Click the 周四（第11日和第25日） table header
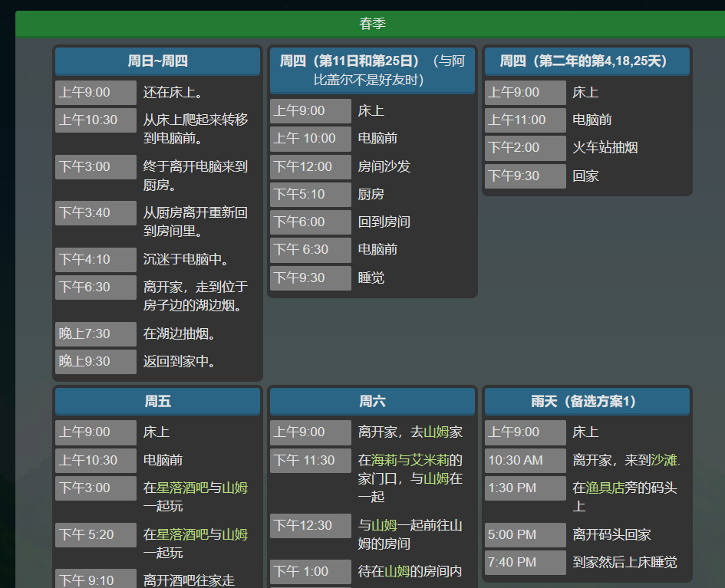 [x=372, y=71]
